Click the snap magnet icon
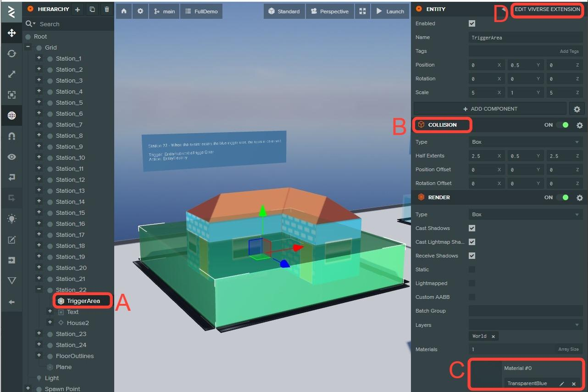This screenshot has width=588, height=392. point(12,136)
